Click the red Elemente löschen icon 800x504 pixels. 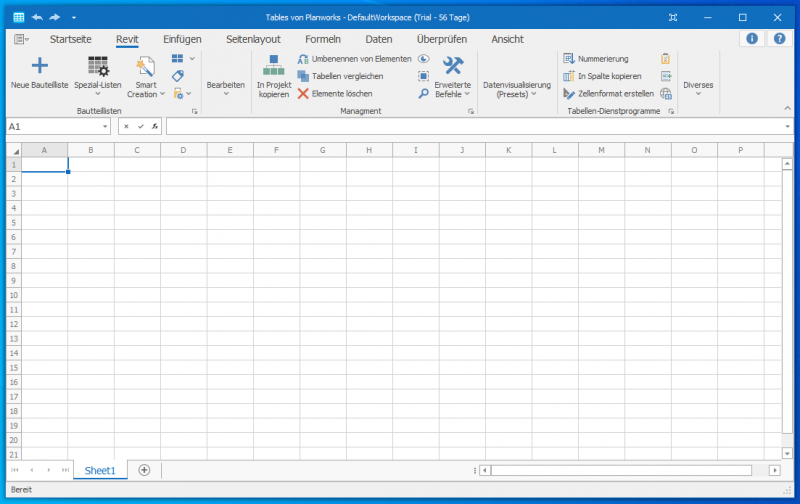click(303, 93)
